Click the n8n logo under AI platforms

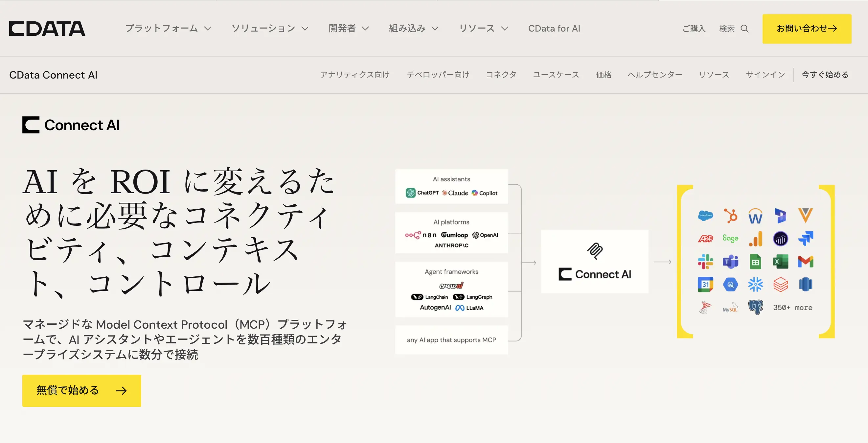[x=421, y=235]
